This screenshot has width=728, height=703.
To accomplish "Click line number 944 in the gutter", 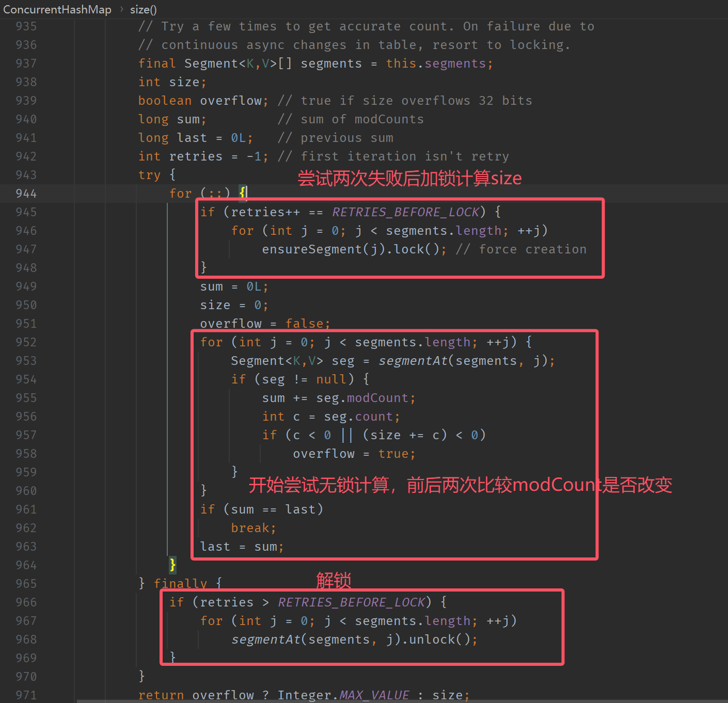I will click(26, 194).
